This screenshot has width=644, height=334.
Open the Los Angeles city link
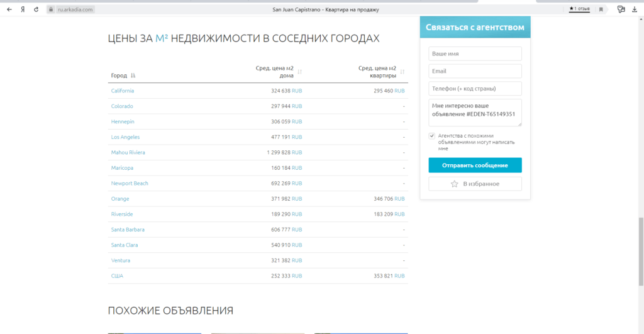click(x=125, y=137)
